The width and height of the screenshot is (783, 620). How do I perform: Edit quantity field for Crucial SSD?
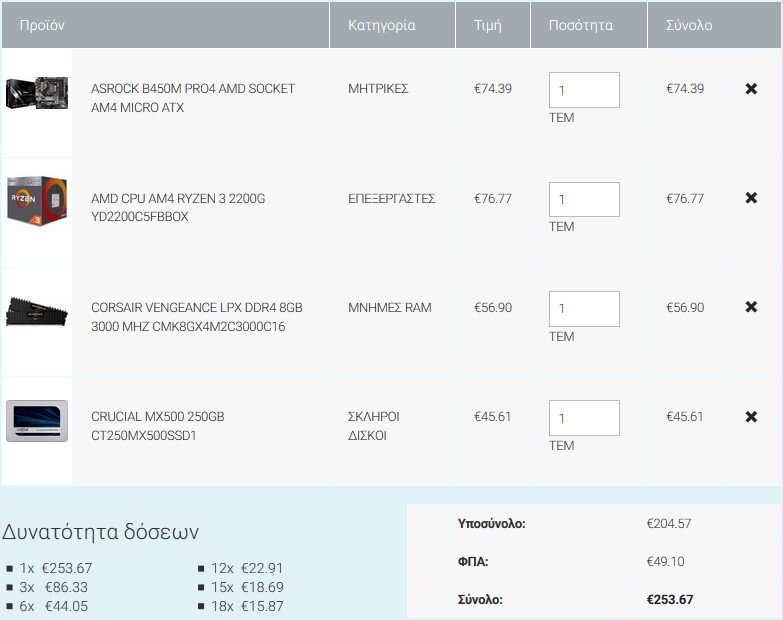click(x=584, y=418)
